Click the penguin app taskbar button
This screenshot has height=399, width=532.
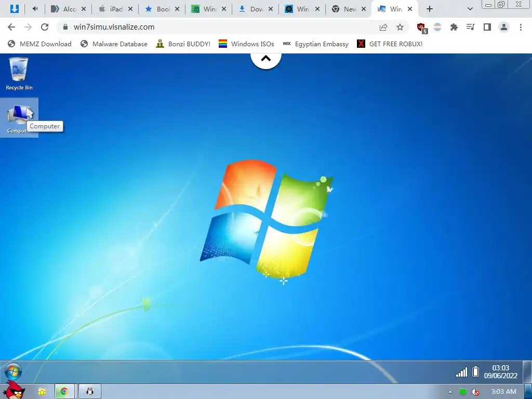[x=89, y=392]
